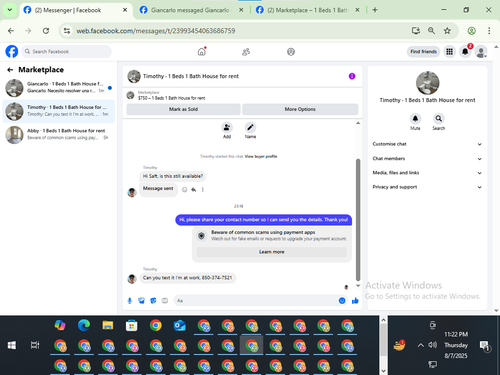Open the Friends icon in top navigation
Viewport: 500px width, 375px height.
pyautogui.click(x=246, y=52)
